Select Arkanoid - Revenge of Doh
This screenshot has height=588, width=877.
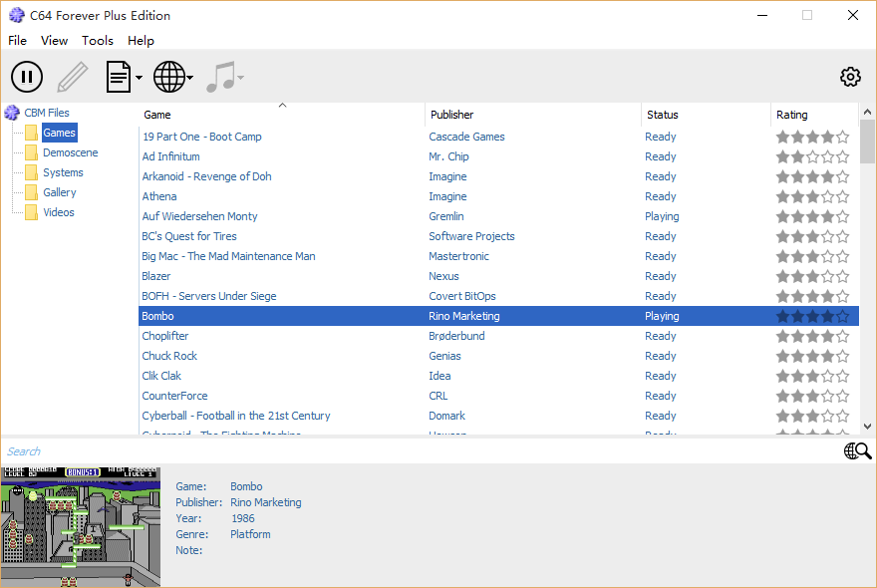coord(498,176)
